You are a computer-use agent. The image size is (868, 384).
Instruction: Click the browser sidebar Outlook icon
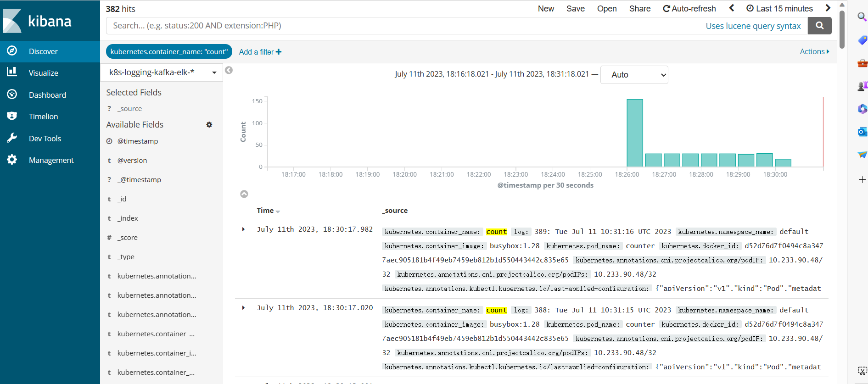[x=862, y=132]
